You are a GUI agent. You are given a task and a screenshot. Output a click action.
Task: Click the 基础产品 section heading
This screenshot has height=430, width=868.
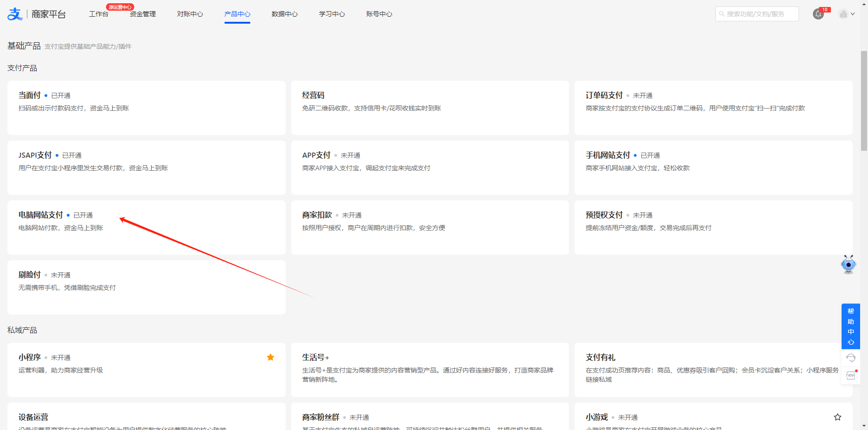[x=24, y=46]
